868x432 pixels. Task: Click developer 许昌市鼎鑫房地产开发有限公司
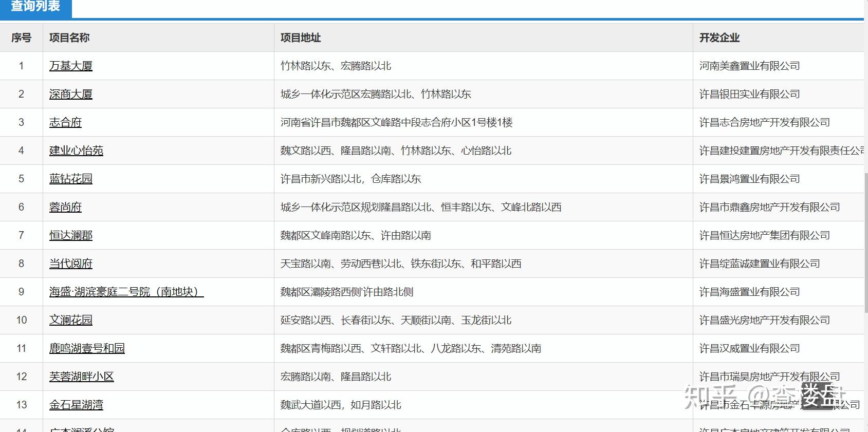coord(770,207)
